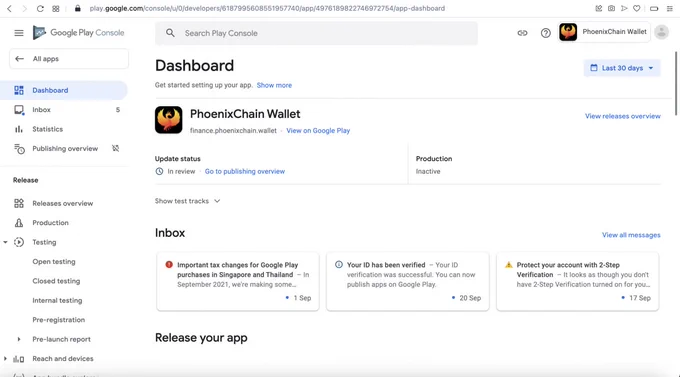Open Your ID has been verified message

click(x=408, y=282)
